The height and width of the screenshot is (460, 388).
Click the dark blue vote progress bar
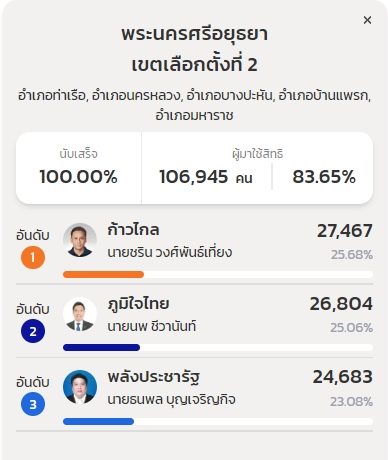(x=101, y=348)
